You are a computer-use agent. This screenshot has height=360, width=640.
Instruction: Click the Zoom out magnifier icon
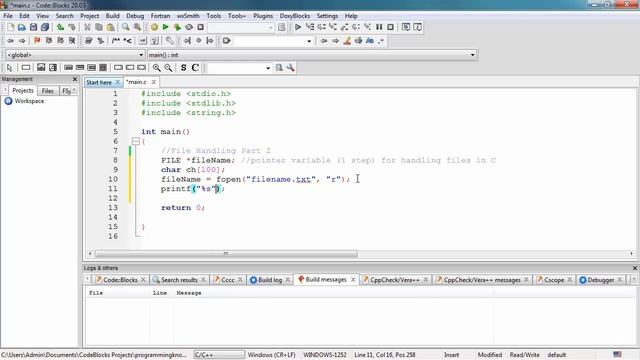tap(168, 68)
